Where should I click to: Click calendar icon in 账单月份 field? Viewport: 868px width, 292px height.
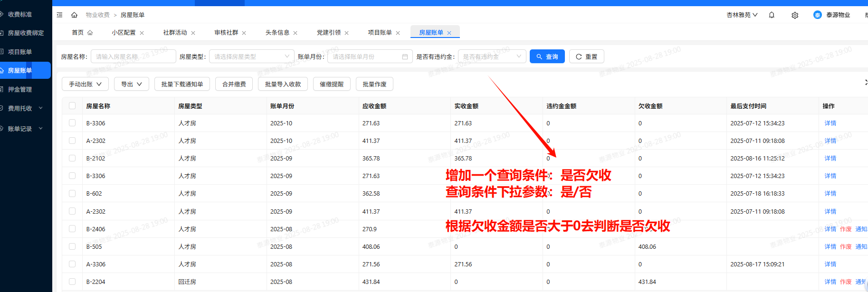click(405, 57)
